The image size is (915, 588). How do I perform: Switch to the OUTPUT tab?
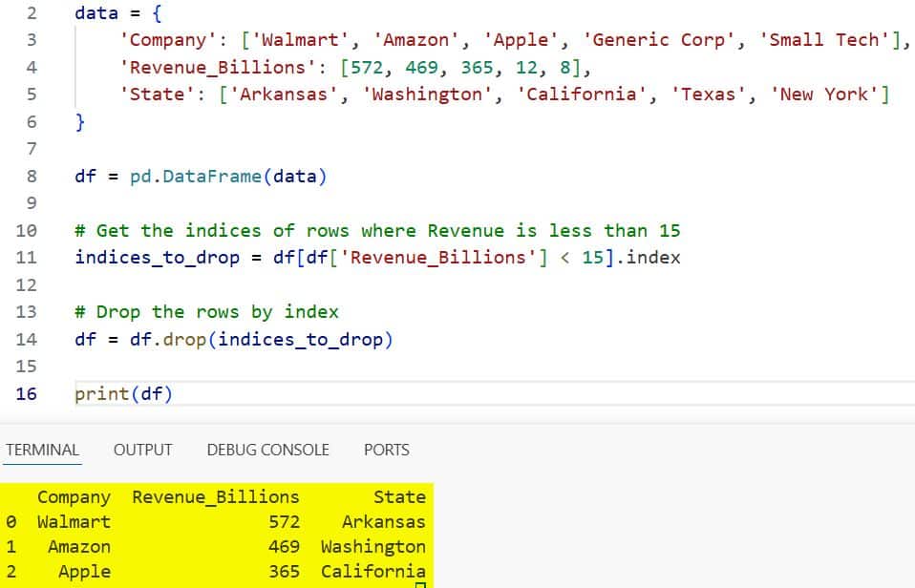pyautogui.click(x=142, y=450)
